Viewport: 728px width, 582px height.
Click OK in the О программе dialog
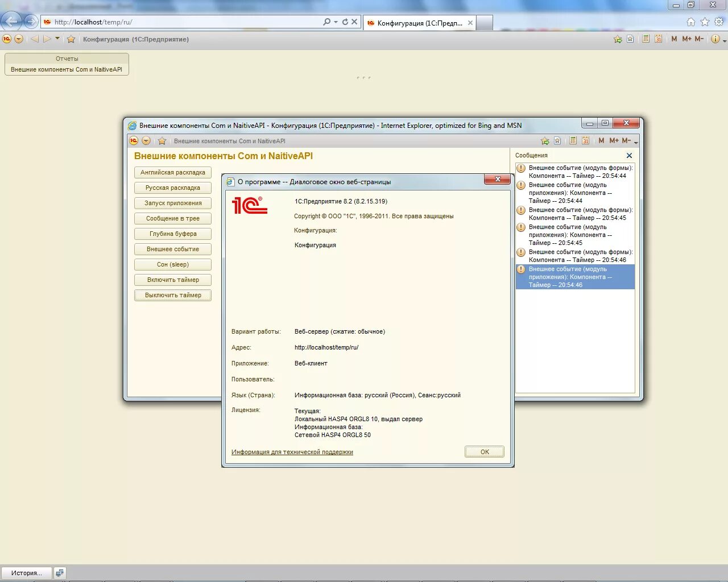coord(485,452)
